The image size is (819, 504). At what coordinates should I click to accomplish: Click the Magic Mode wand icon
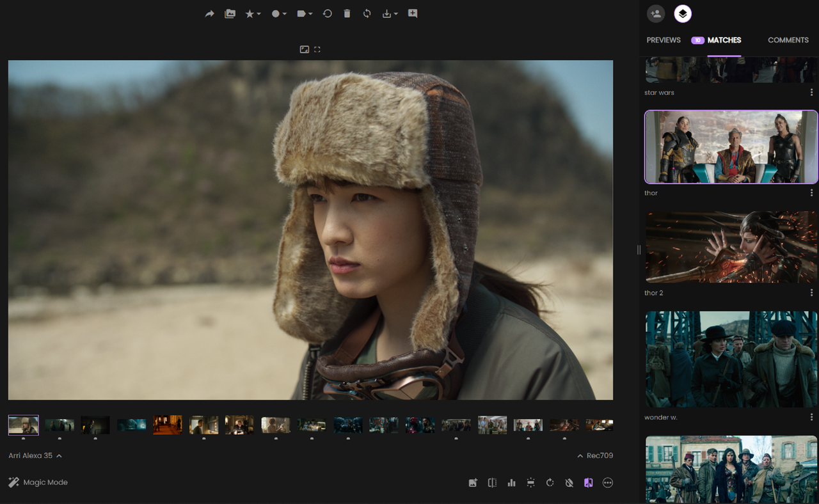click(x=13, y=482)
